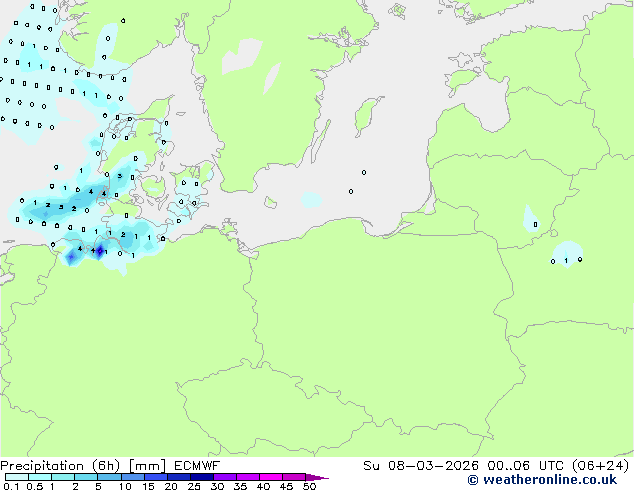Click the "Su" weekday abbreviation
Viewport: 634px width, 490px height.
click(371, 466)
